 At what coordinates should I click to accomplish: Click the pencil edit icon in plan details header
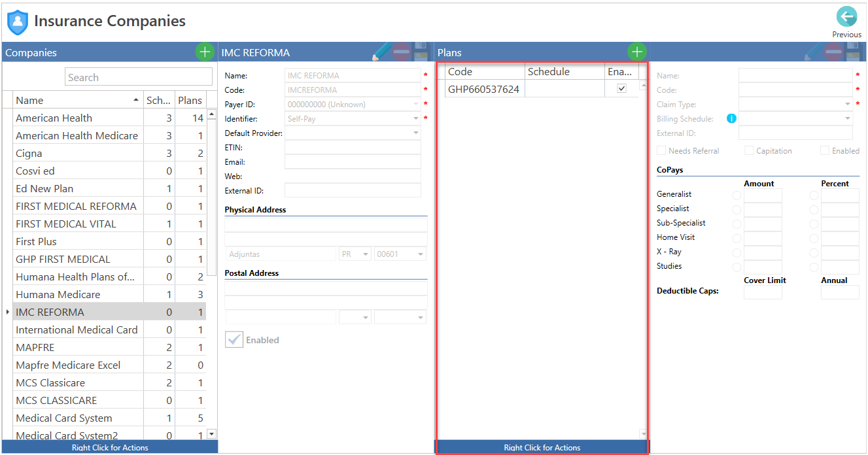[813, 52]
